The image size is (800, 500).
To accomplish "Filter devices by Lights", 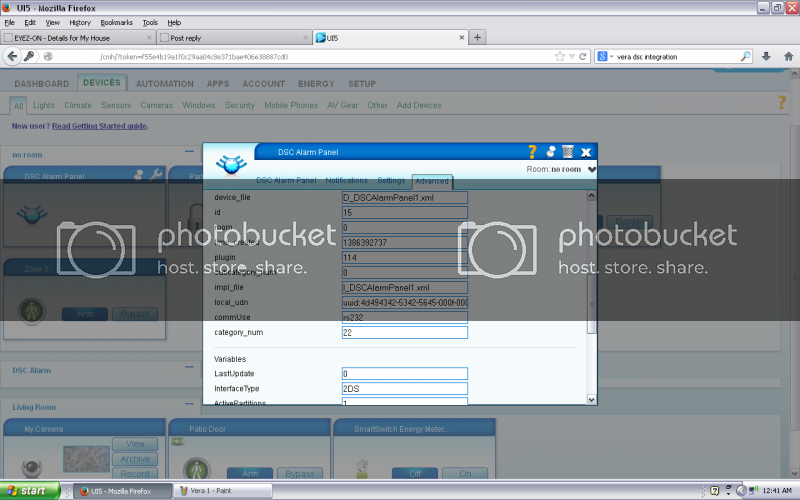I will click(43, 105).
